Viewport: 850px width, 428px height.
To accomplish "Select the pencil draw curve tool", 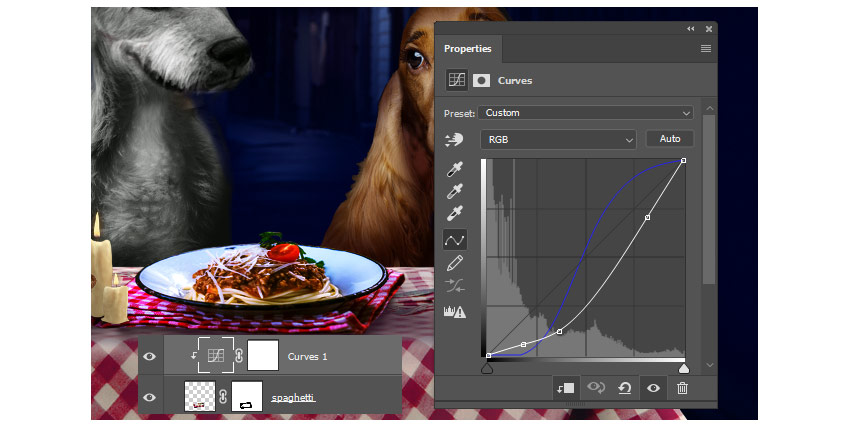I will tap(454, 263).
